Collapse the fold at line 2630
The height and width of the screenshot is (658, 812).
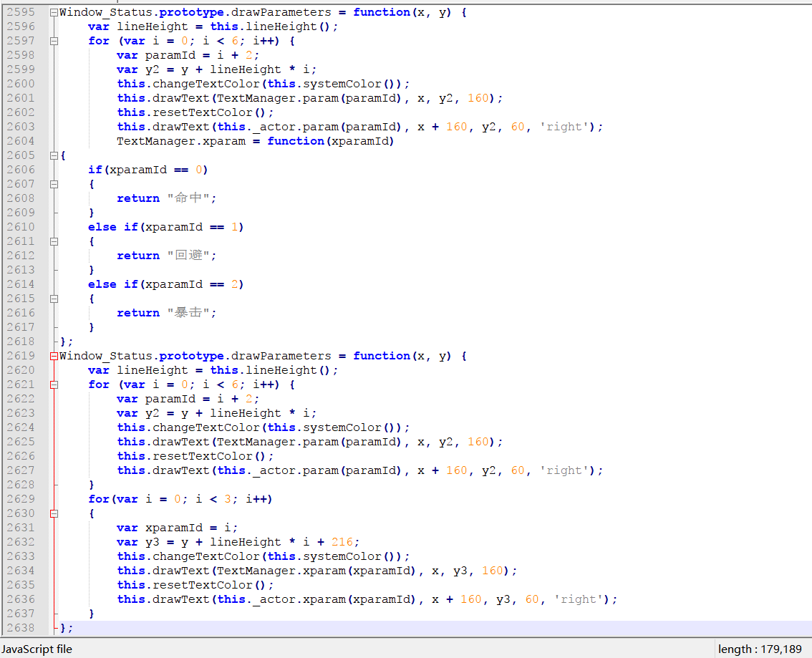click(x=54, y=513)
